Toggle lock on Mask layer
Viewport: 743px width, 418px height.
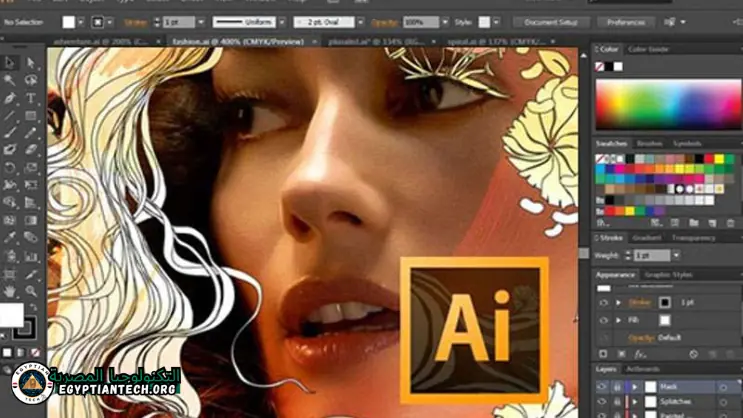pyautogui.click(x=617, y=387)
